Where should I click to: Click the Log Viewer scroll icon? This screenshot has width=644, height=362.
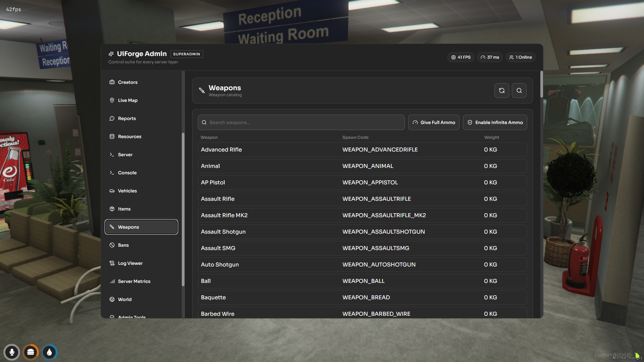(x=112, y=263)
